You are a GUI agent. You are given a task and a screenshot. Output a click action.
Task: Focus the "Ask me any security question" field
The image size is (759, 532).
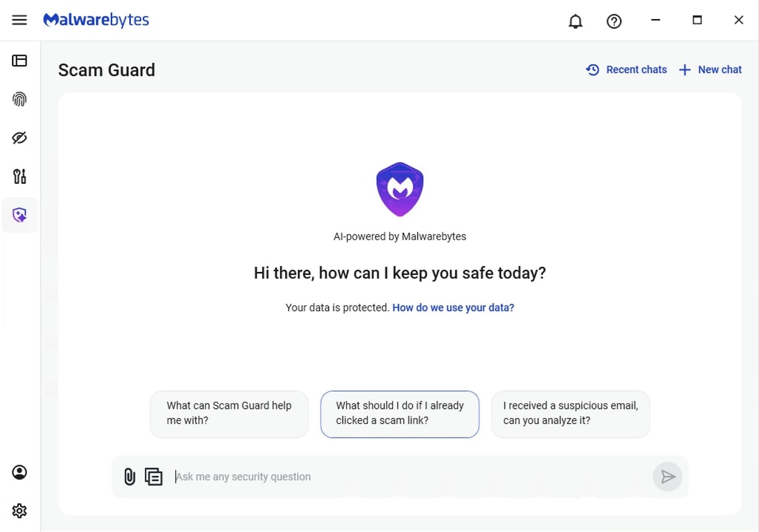(405, 476)
